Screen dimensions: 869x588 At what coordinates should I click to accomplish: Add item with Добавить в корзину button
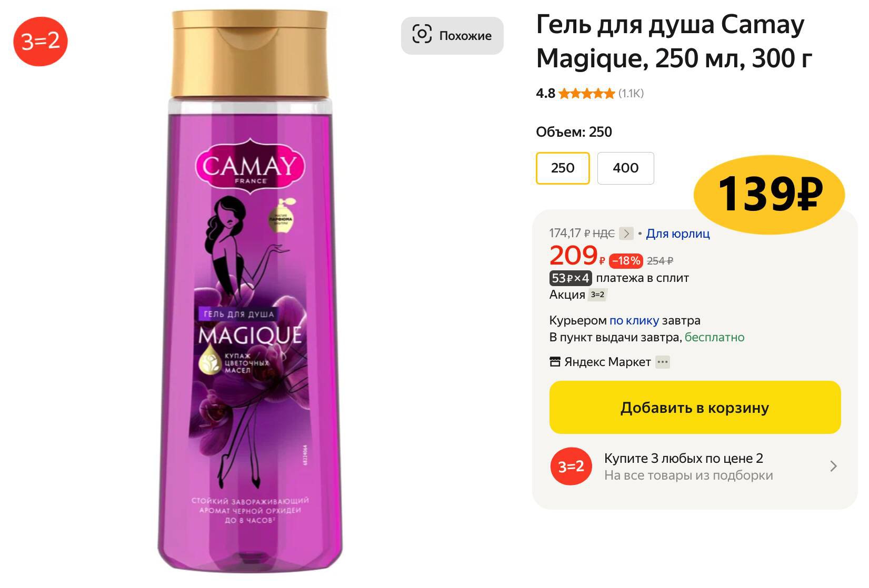click(x=695, y=408)
